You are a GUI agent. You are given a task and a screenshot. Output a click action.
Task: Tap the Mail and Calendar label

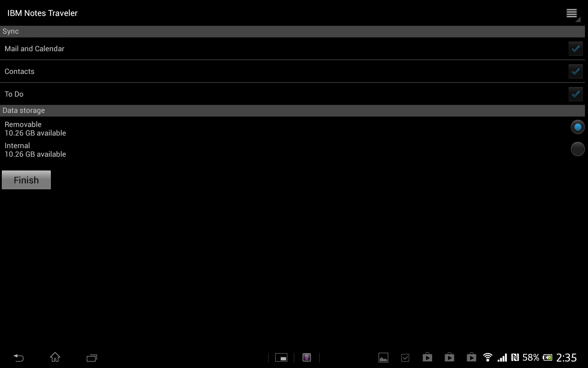tap(34, 49)
